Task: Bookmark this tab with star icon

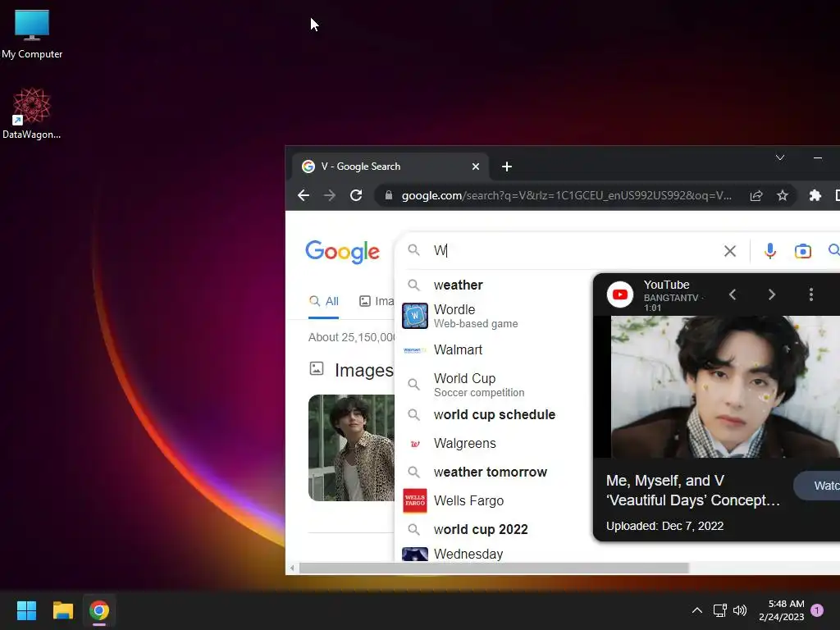Action: coord(783,195)
